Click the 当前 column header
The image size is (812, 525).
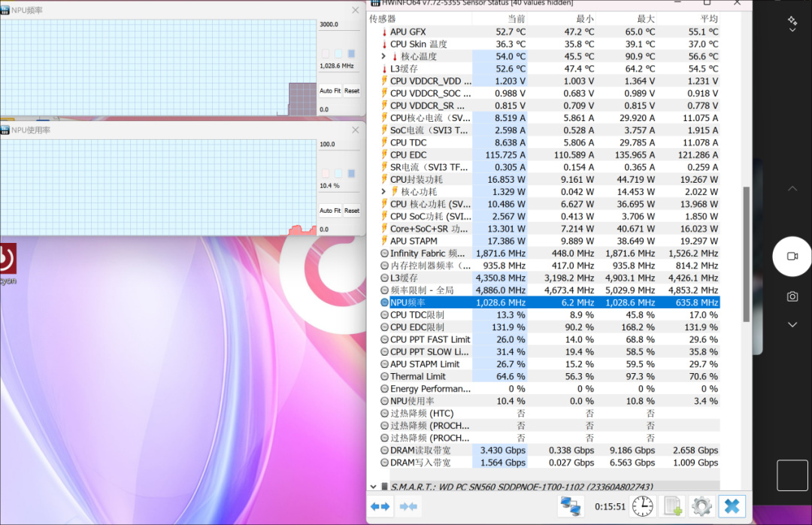pos(500,19)
